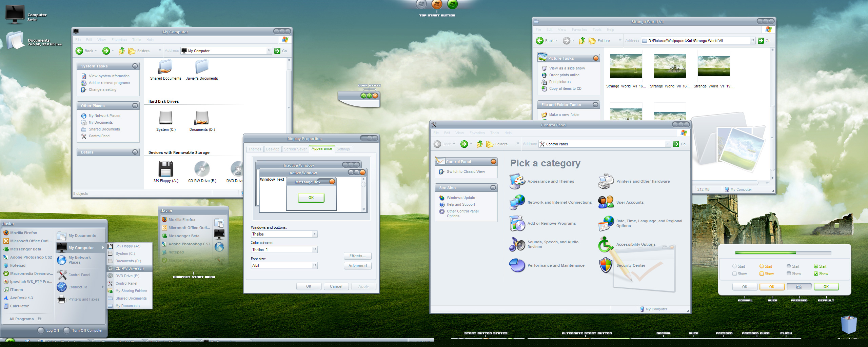
Task: Open Network and Internet Connections category icon
Action: pos(517,202)
